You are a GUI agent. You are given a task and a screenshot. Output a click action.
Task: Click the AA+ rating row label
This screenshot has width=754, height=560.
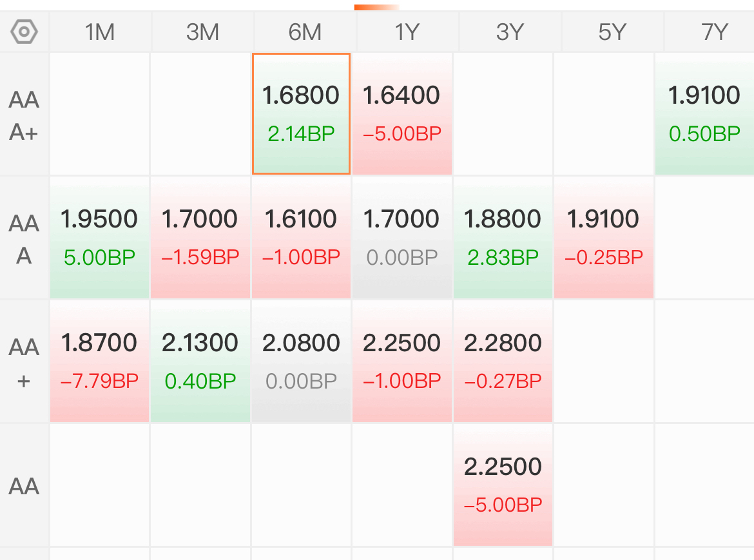tap(24, 362)
